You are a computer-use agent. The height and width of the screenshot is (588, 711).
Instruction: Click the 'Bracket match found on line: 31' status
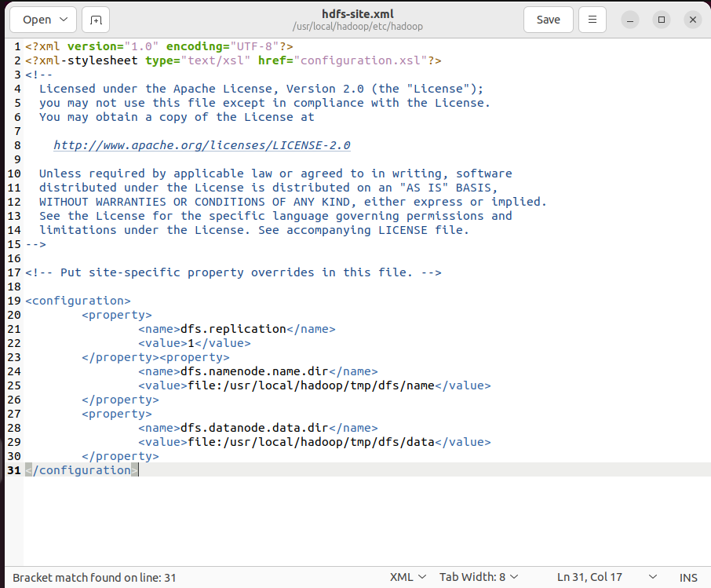pos(94,578)
